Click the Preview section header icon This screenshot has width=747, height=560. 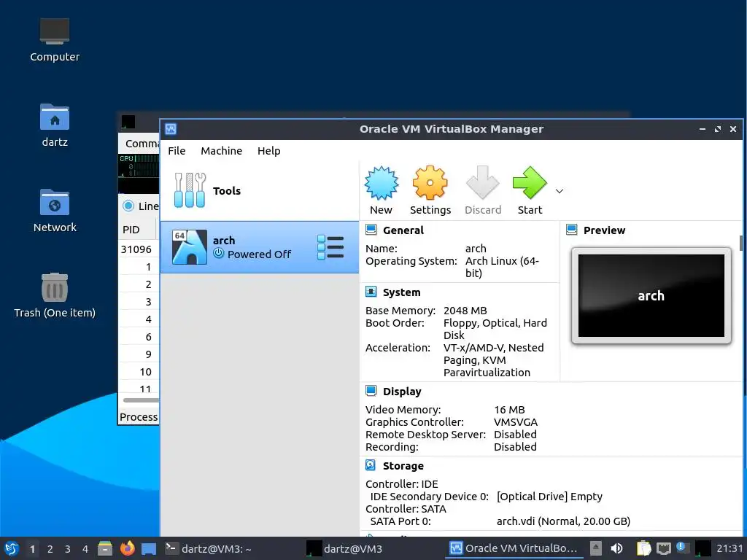click(x=572, y=230)
